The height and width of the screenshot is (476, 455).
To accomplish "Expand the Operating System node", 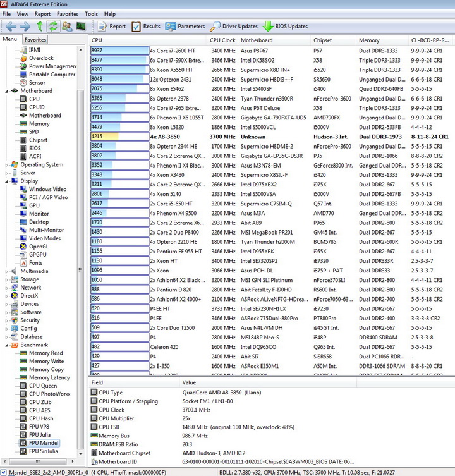I will tap(6, 165).
